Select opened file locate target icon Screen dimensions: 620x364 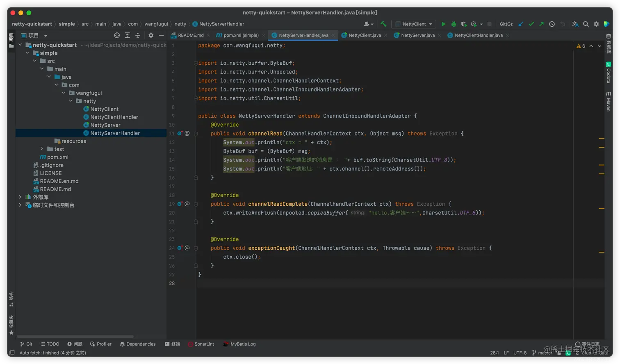[117, 35]
